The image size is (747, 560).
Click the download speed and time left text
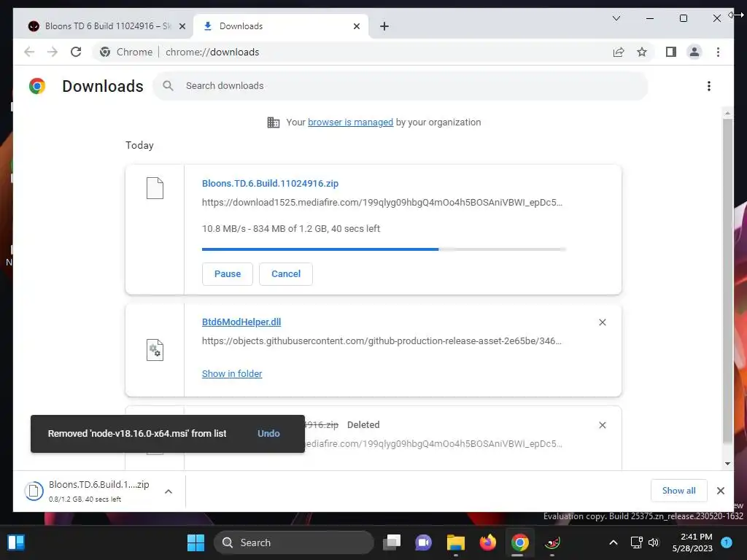pyautogui.click(x=290, y=228)
